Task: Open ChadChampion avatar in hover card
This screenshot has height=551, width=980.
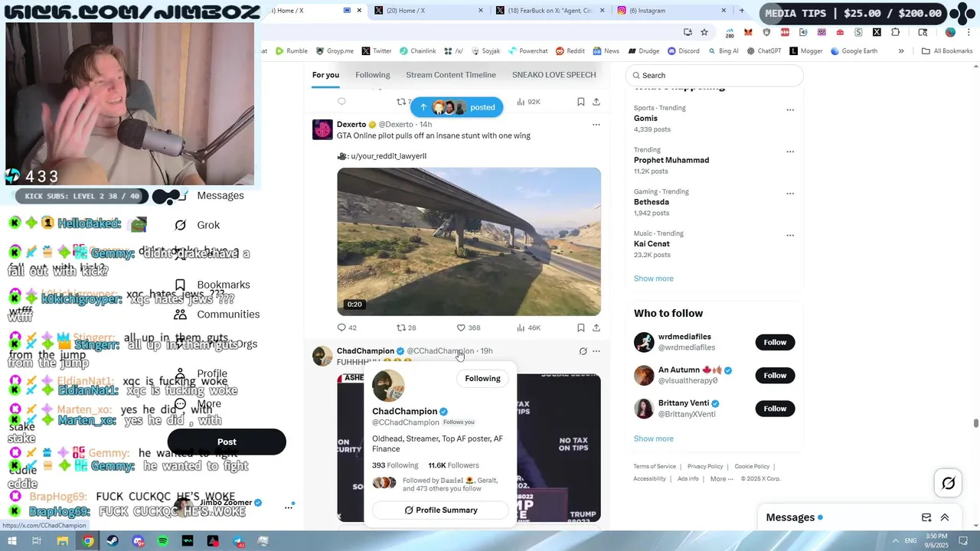Action: (x=388, y=386)
